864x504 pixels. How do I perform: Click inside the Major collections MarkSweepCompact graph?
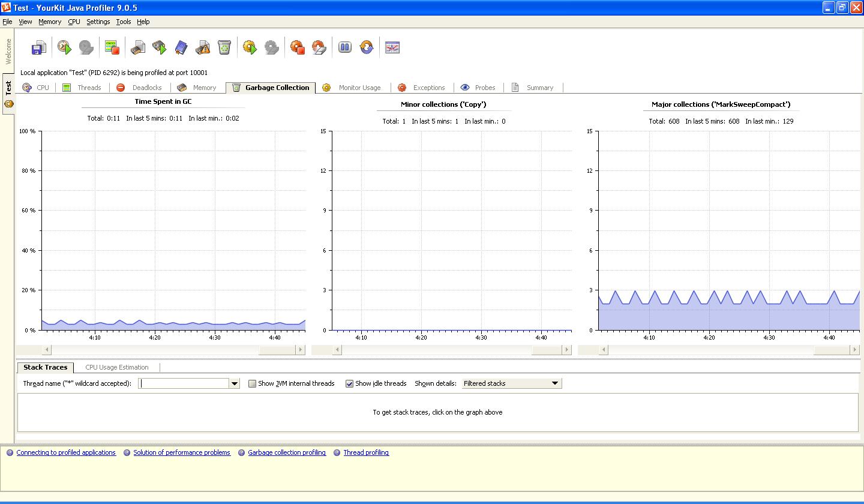[729, 230]
